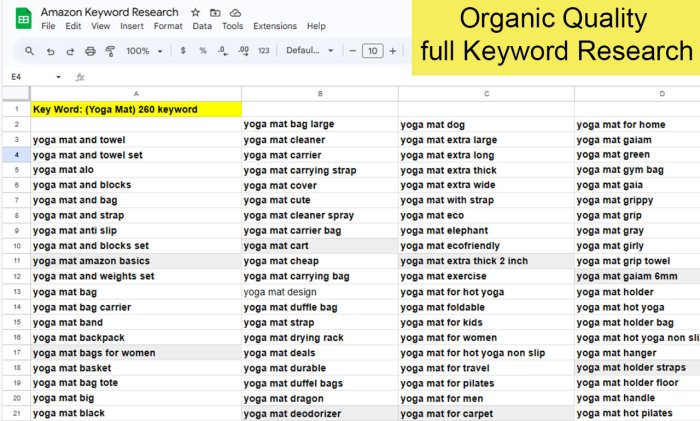Image resolution: width=700 pixels, height=421 pixels.
Task: Open more number formats 123
Action: click(x=263, y=51)
